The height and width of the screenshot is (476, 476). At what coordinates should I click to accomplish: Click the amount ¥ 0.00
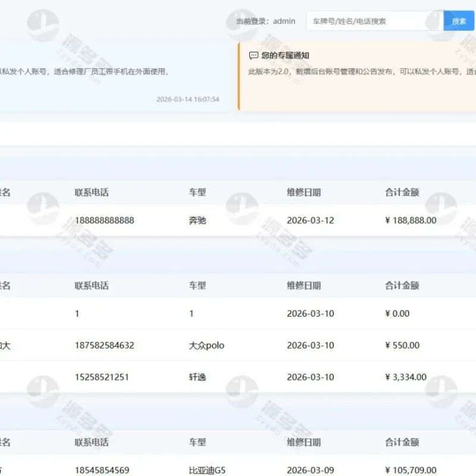[x=397, y=314]
